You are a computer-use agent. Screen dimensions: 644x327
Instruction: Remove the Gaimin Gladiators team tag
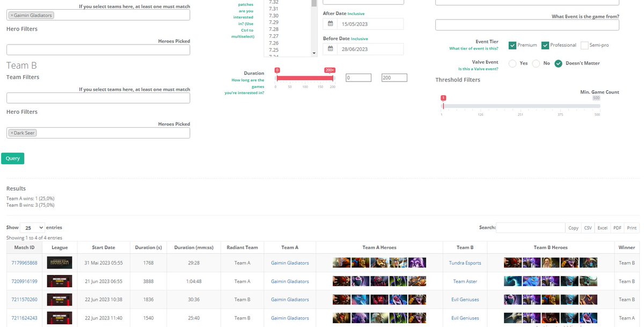pos(12,15)
